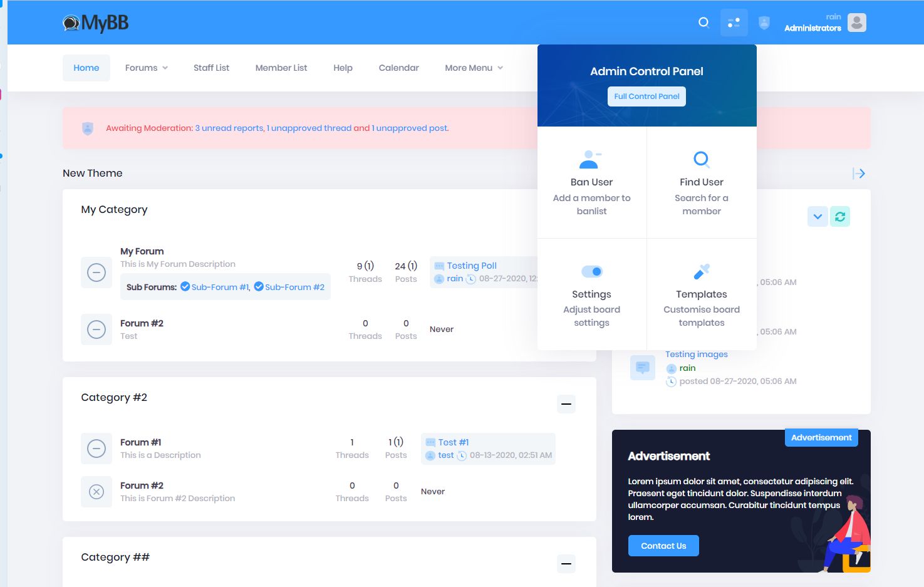Go to the Calendar menu item
This screenshot has height=587, width=924.
[x=398, y=68]
